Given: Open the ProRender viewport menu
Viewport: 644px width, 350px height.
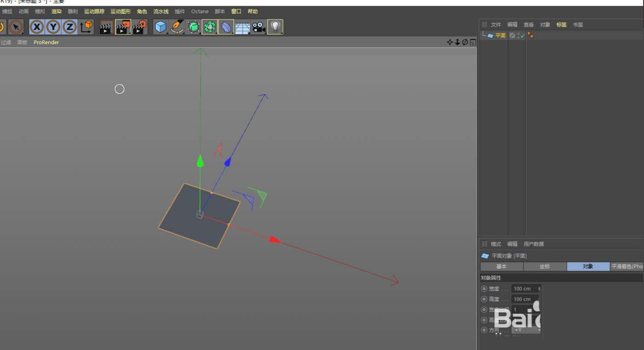Looking at the screenshot, I should 46,42.
